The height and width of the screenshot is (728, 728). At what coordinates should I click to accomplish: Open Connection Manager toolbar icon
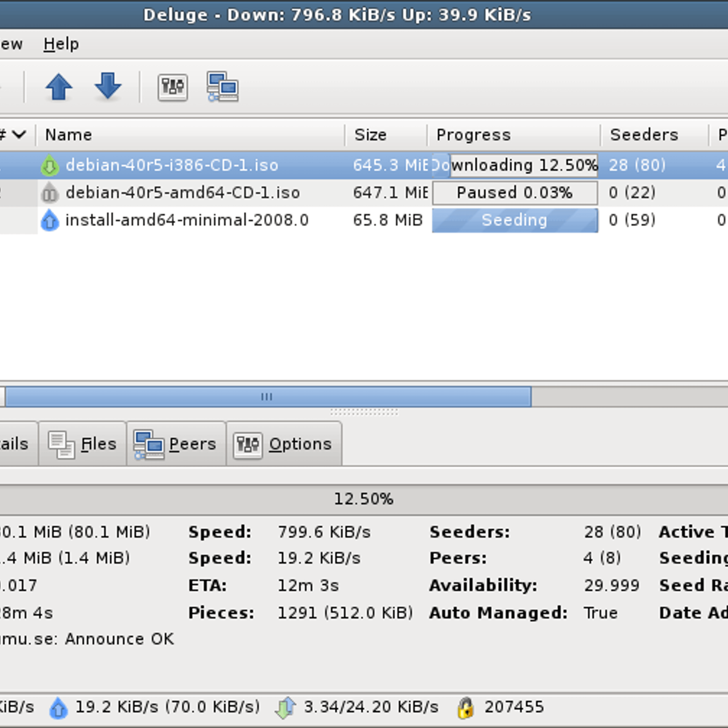(222, 86)
